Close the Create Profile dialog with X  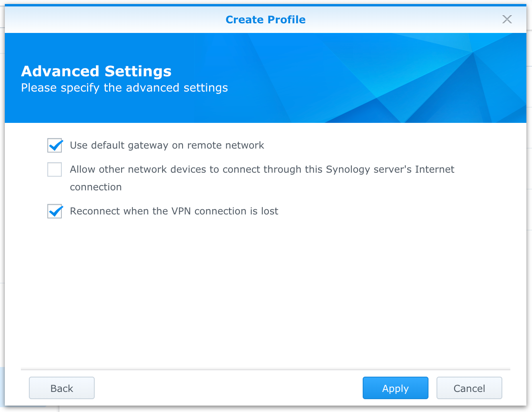[507, 19]
